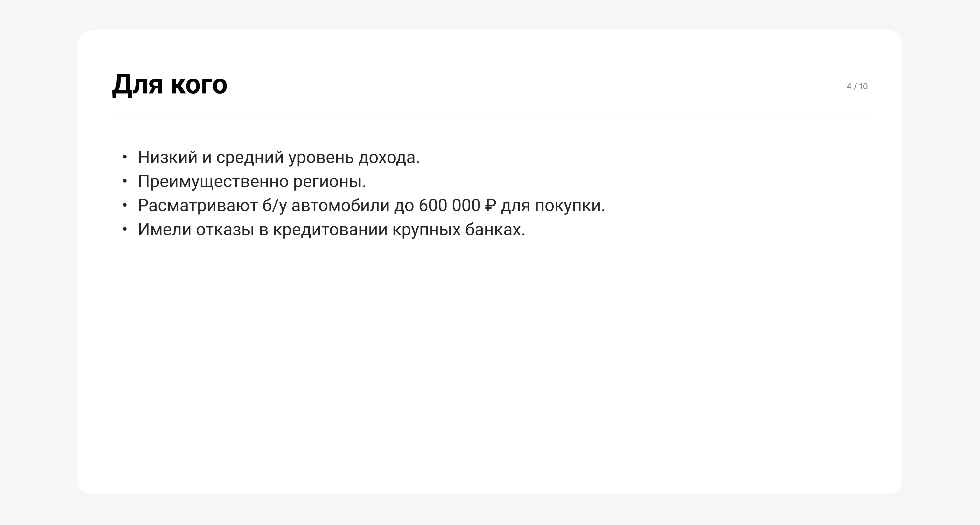Click the slide title 'Для кого'

[x=170, y=84]
